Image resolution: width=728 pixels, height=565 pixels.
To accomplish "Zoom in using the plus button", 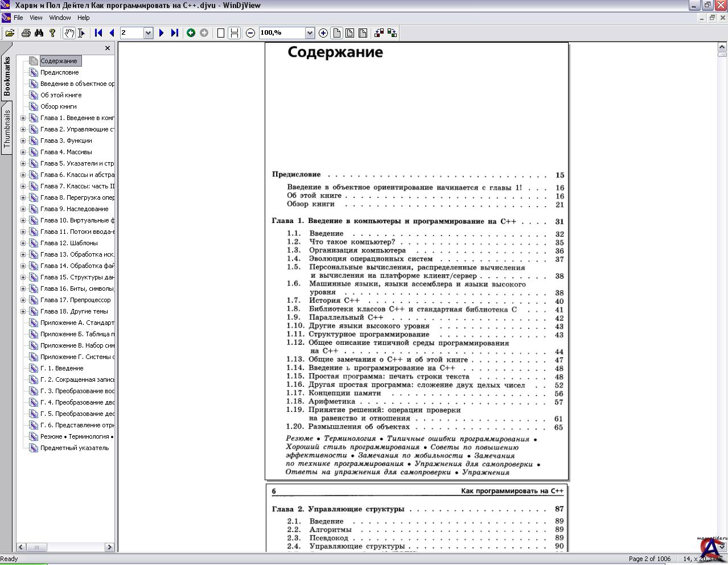I will coord(323,33).
